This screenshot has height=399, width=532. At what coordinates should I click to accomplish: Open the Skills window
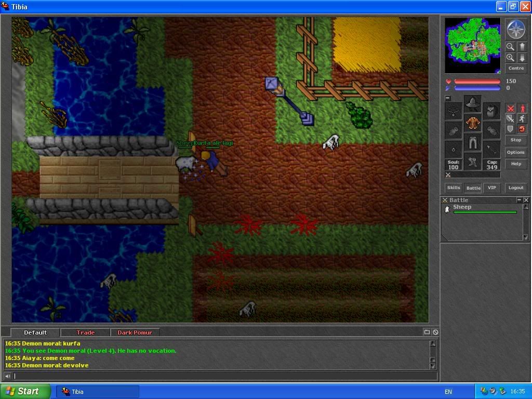(453, 188)
